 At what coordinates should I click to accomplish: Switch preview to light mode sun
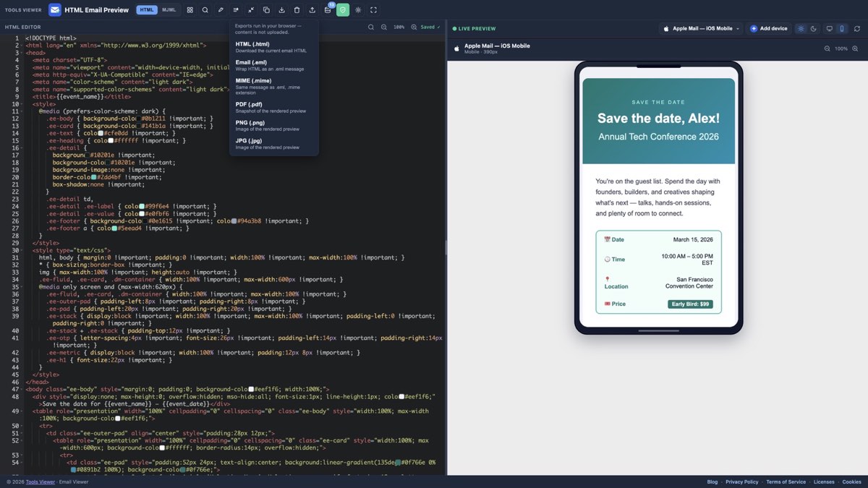click(801, 29)
